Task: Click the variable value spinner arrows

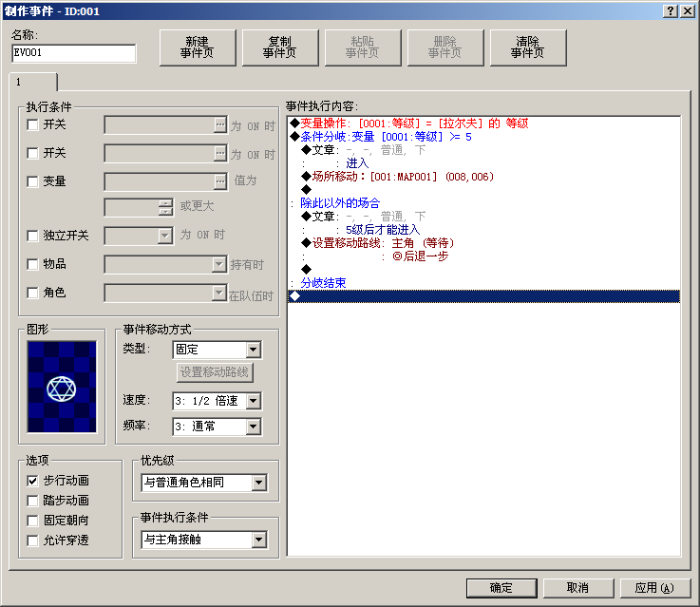Action: (165, 207)
